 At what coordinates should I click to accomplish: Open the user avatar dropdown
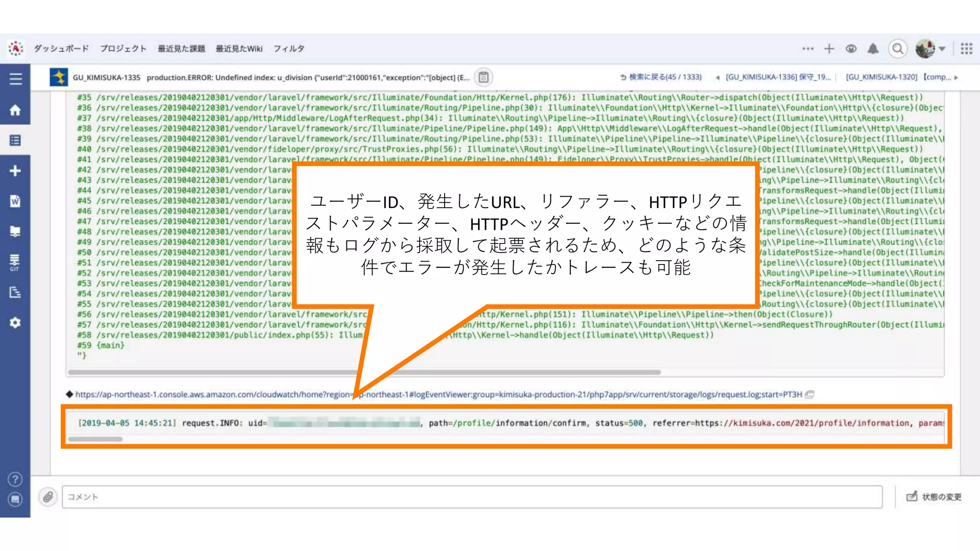click(x=930, y=48)
